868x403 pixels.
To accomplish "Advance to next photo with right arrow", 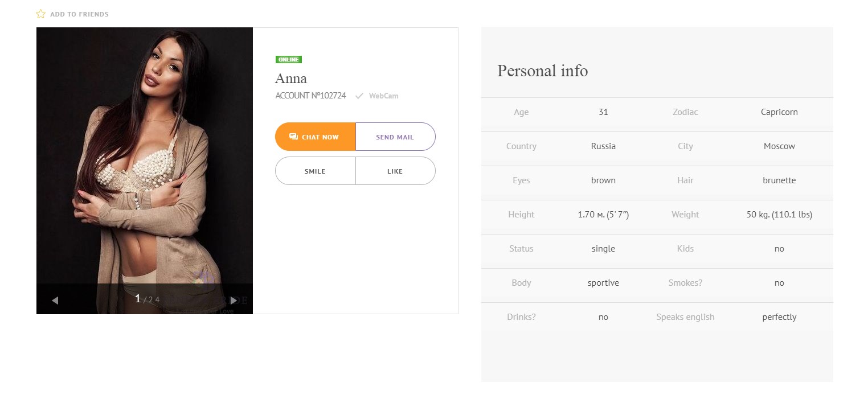I will 234,301.
